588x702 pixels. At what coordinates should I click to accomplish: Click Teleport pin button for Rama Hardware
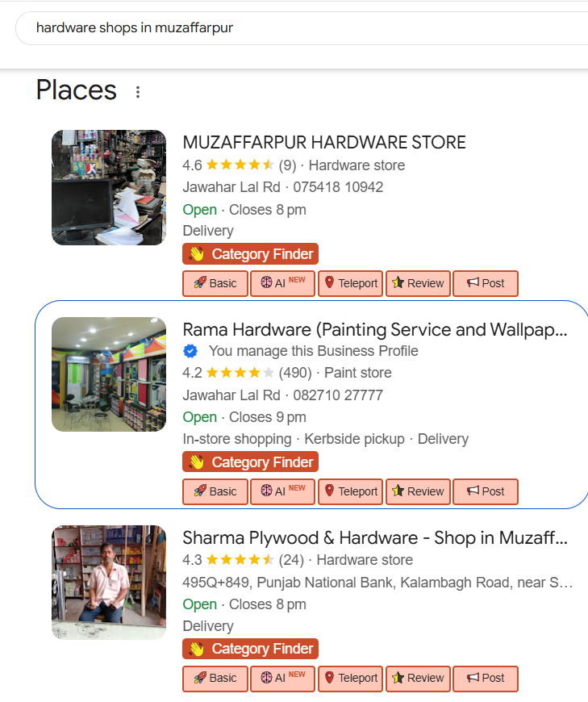tap(350, 491)
